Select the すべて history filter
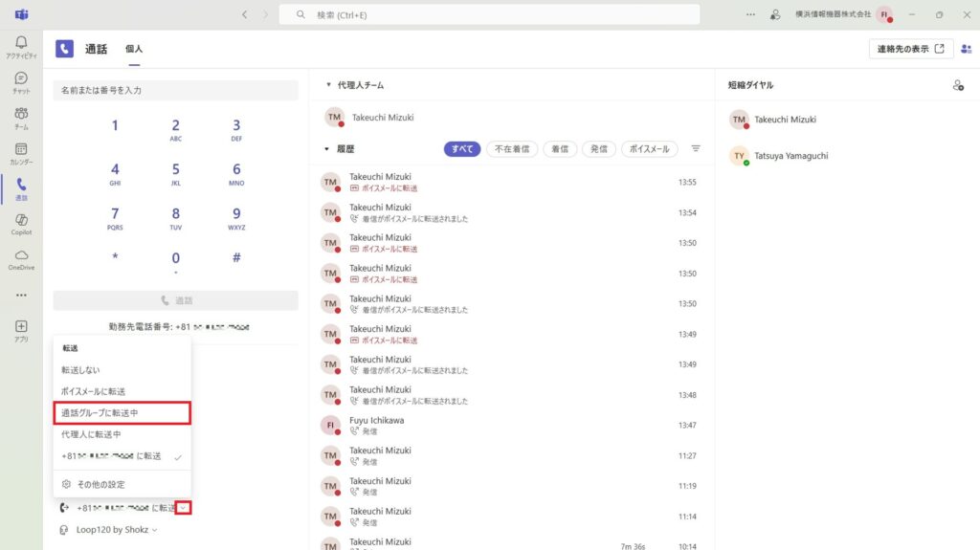 [462, 149]
